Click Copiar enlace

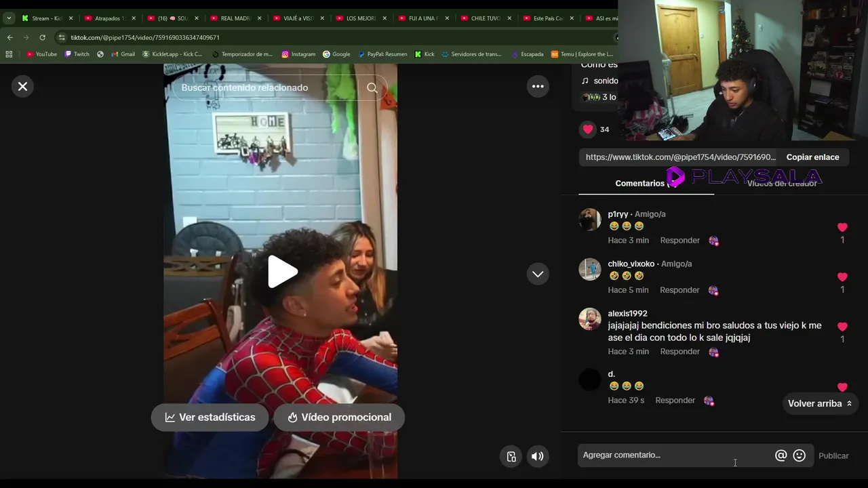(812, 157)
